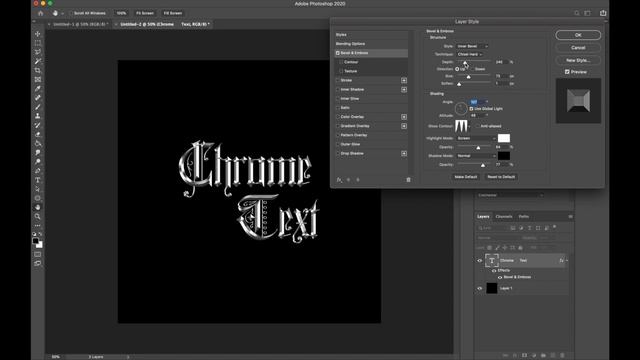Screen dimensions: 640x360
Task: Click the Cancel button
Action: (578, 48)
